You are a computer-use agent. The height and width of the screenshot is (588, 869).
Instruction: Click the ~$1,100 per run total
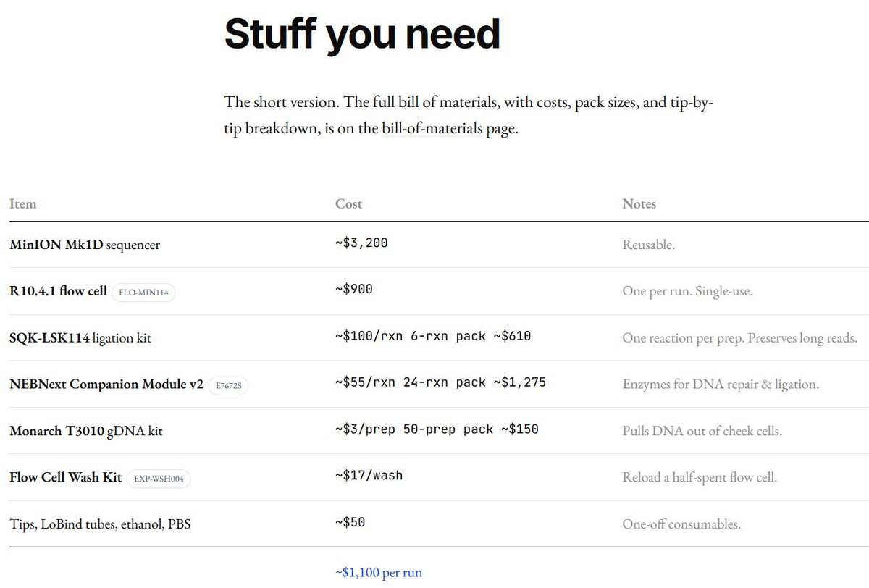pos(378,573)
